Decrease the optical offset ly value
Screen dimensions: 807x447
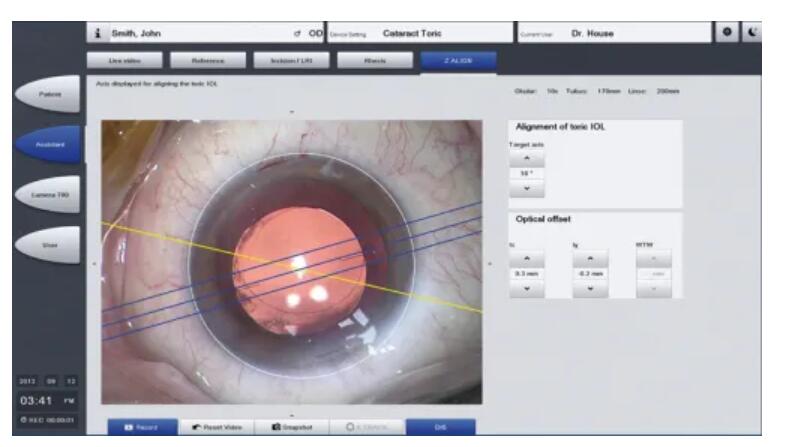[x=590, y=288]
